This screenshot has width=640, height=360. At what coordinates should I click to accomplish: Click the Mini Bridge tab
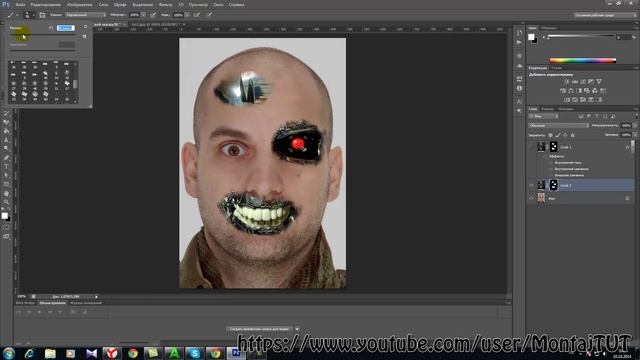pyautogui.click(x=25, y=303)
